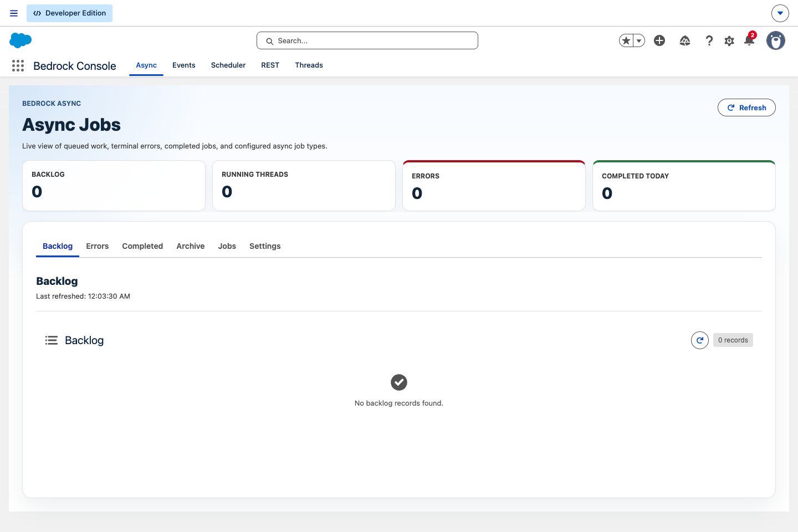Refresh the Backlog list with circular icon

point(700,340)
